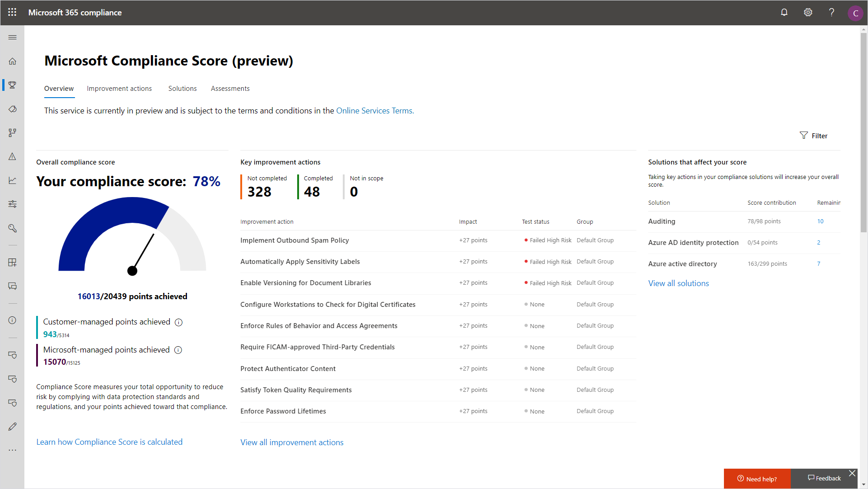868x489 pixels.
Task: Click Learn how Compliance Score is calculated
Action: click(108, 441)
